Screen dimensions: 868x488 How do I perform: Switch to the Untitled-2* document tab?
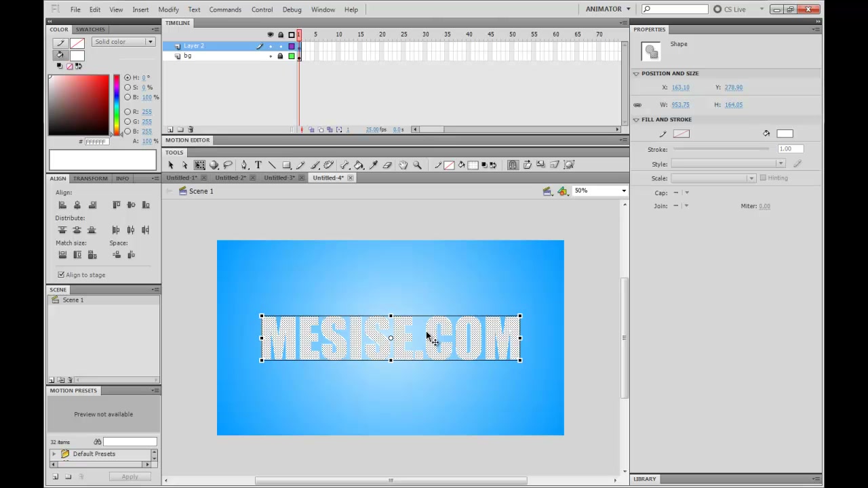pos(231,178)
